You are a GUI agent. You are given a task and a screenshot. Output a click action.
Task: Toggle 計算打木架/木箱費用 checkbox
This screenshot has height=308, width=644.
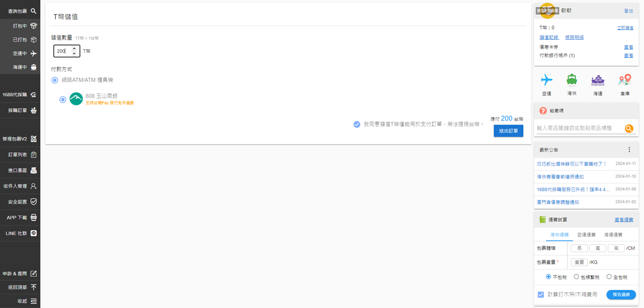coord(541,294)
